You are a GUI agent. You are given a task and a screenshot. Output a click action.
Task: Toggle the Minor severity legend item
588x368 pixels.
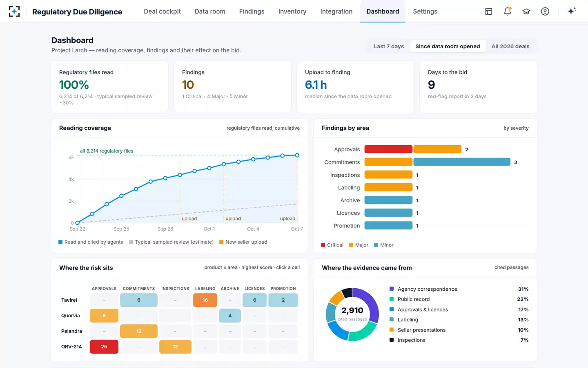tap(384, 245)
